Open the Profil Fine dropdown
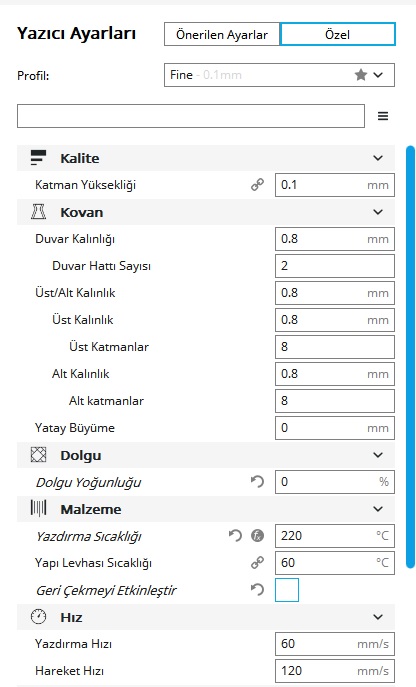 point(279,75)
